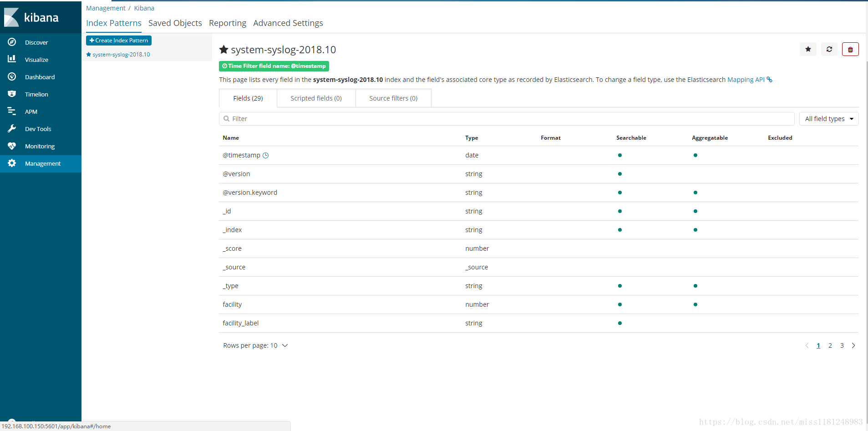Click the facility field name
The image size is (868, 431).
[x=232, y=304]
